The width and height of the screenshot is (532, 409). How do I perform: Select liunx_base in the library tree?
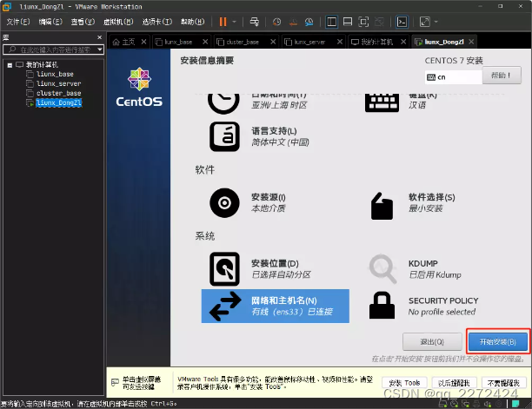click(55, 74)
